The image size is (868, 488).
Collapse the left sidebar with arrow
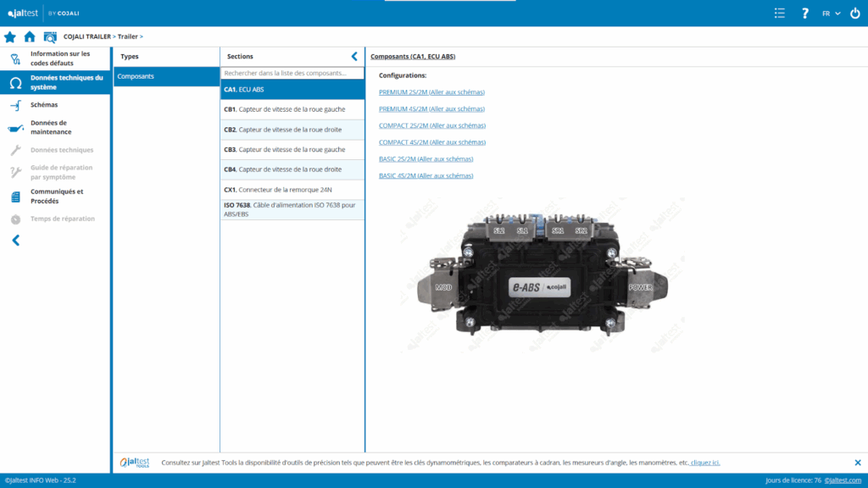click(x=15, y=241)
